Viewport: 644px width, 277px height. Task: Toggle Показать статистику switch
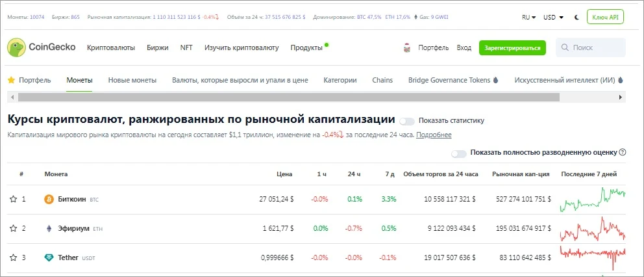click(x=407, y=121)
